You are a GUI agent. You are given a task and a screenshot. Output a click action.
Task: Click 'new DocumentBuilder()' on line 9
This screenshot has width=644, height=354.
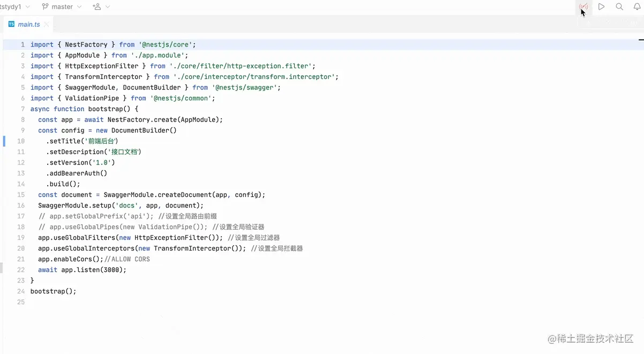136,130
